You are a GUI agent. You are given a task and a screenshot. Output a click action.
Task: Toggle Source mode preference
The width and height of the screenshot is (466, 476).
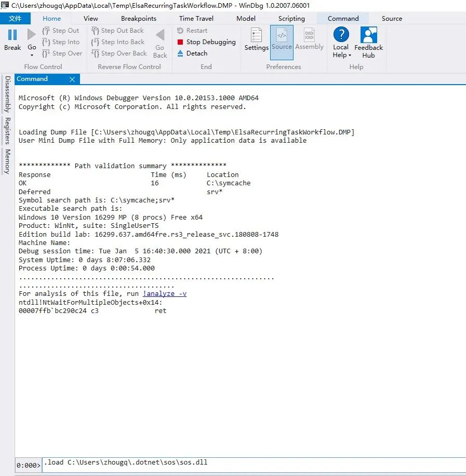282,42
